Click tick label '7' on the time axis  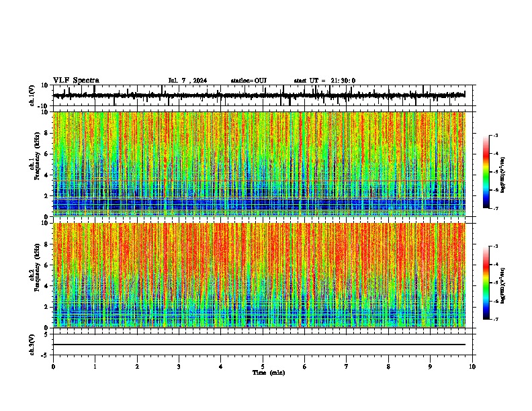[347, 367]
